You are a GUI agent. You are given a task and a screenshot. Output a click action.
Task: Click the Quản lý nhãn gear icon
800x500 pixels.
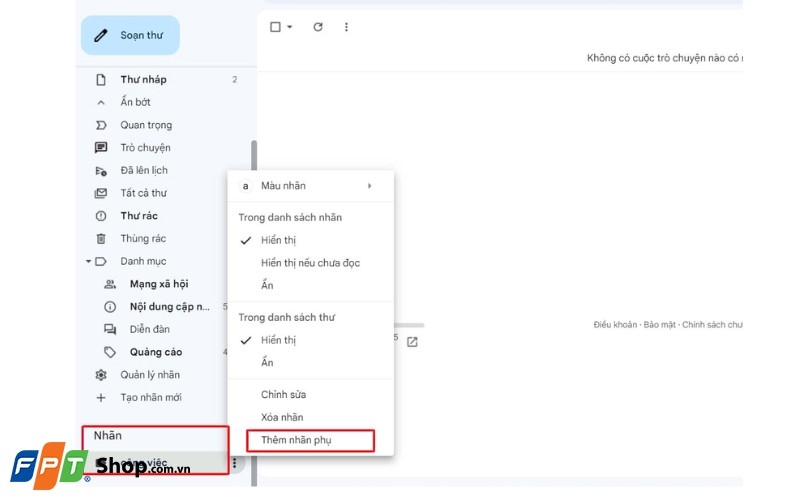pyautogui.click(x=101, y=375)
